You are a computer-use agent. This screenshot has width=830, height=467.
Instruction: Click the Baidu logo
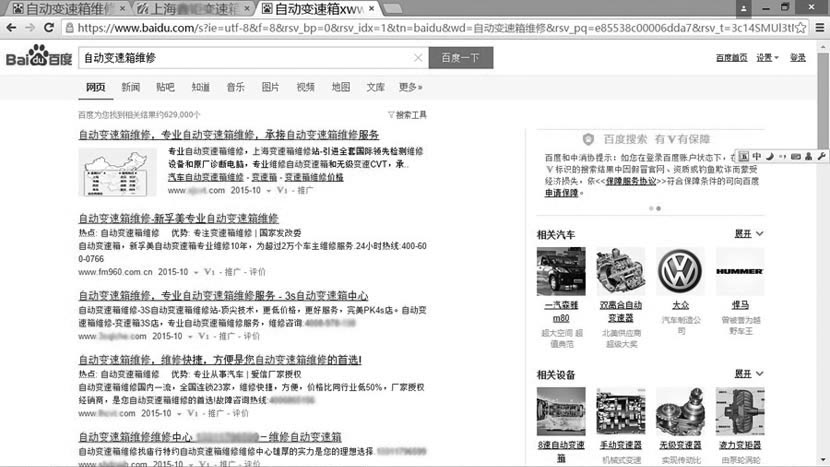click(37, 58)
